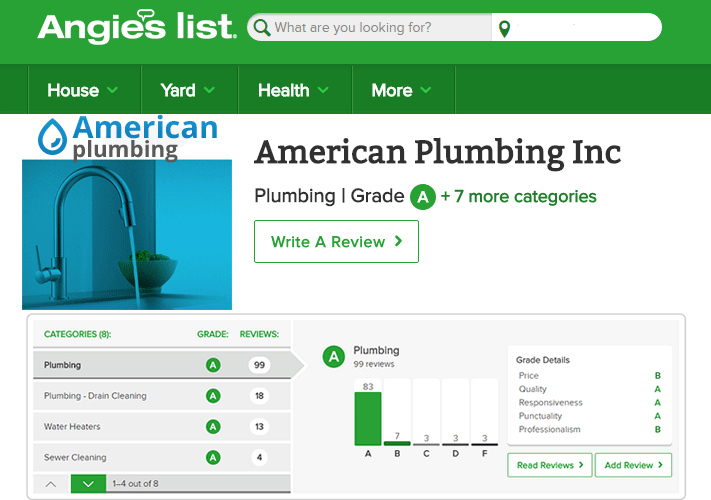Click the 4 review count bubble
The image size is (711, 500).
pos(259,457)
